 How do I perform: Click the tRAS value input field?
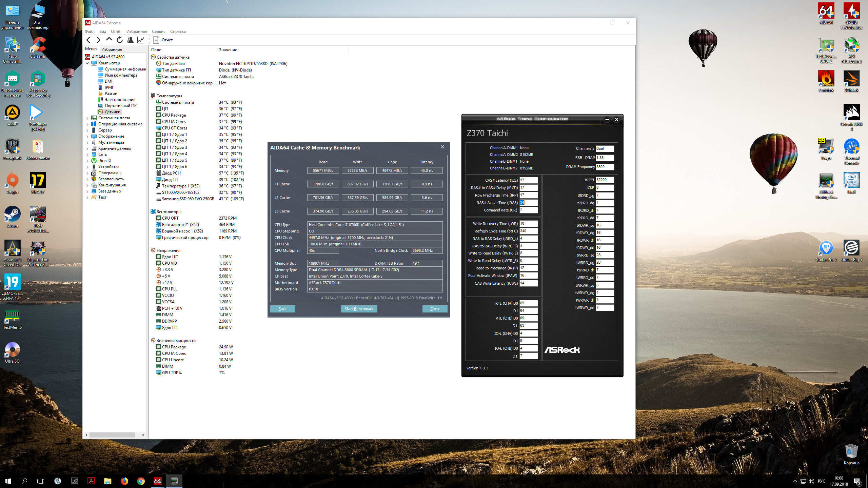(x=528, y=203)
